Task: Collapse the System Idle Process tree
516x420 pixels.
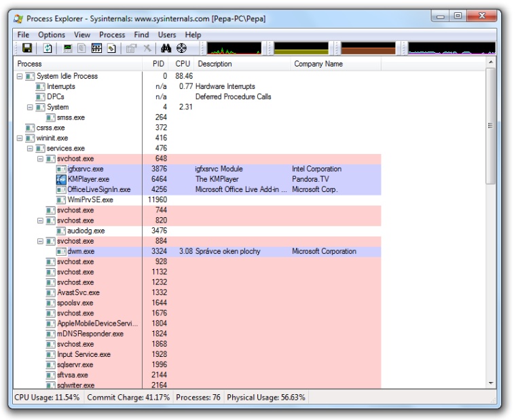Action: coord(20,76)
